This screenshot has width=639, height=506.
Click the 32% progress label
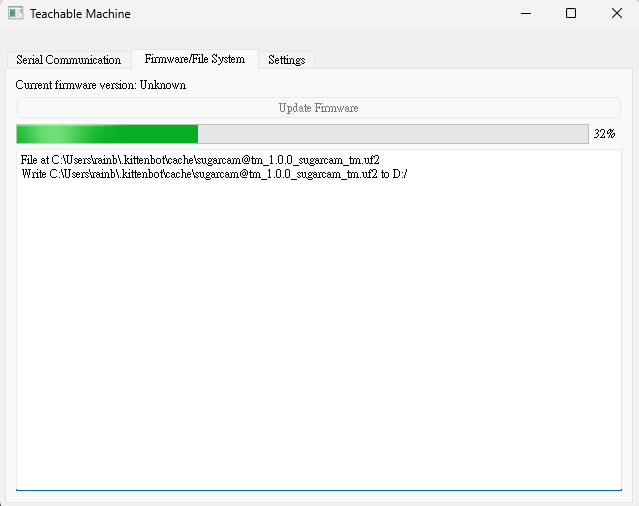pyautogui.click(x=604, y=134)
